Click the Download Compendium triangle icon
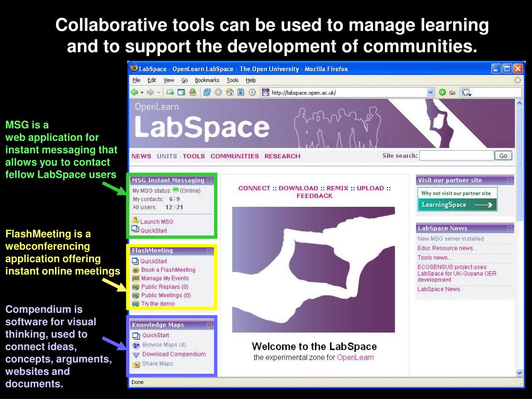Viewport: 532px width, 399px height. pyautogui.click(x=136, y=355)
